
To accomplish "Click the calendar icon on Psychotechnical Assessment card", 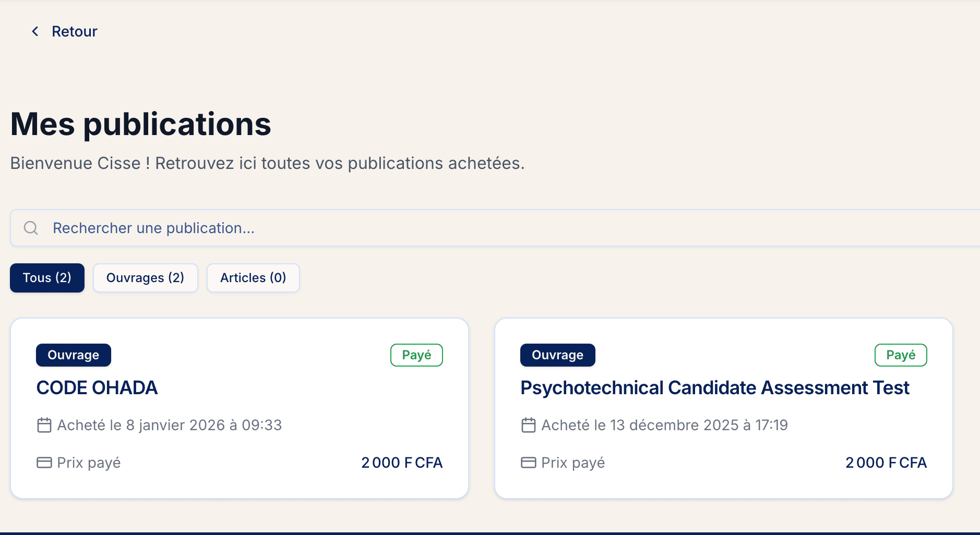I will pos(529,425).
